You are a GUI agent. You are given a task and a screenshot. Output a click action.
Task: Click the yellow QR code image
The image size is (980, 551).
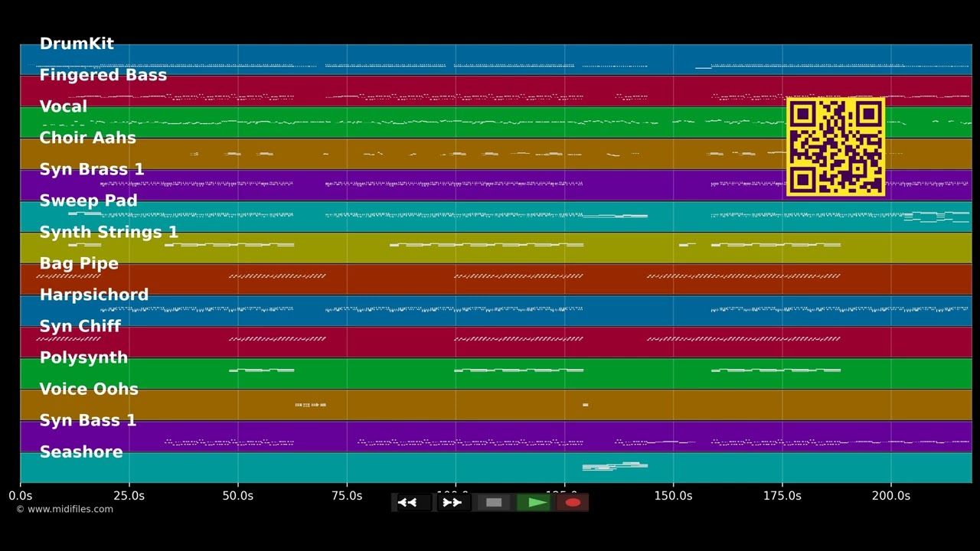(x=836, y=147)
